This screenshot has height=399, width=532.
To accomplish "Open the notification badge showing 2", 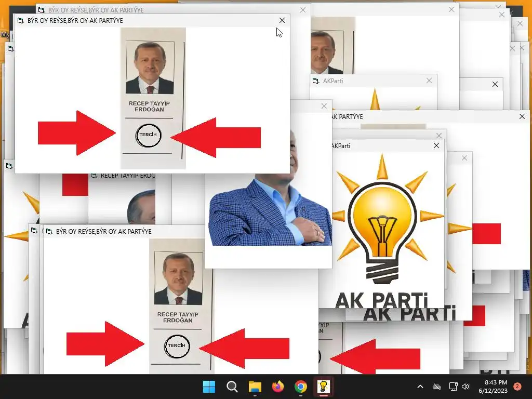I will 517,386.
